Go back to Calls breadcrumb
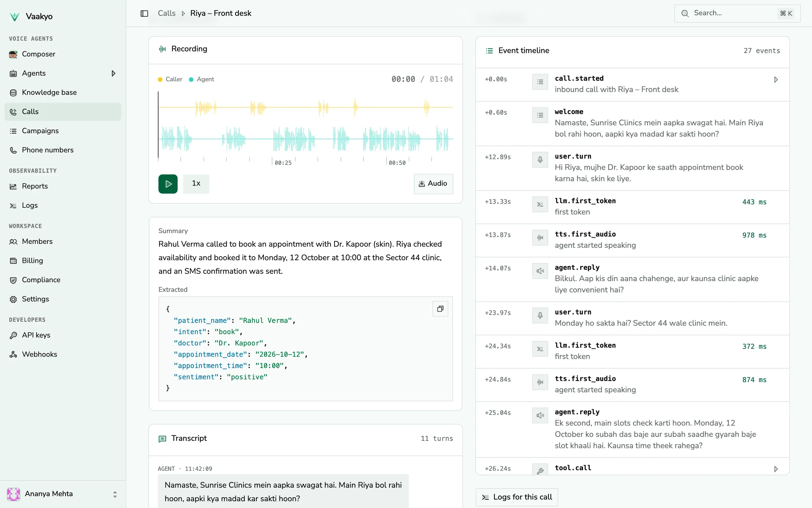The image size is (812, 508). pos(166,14)
